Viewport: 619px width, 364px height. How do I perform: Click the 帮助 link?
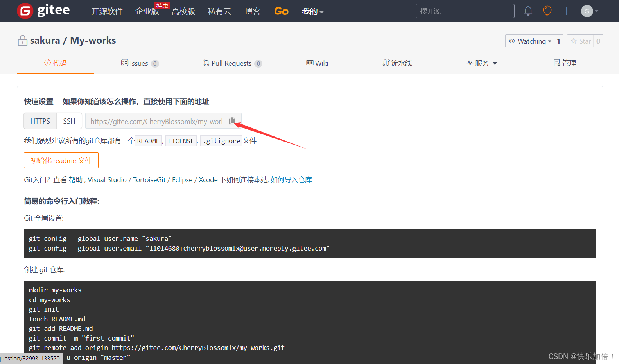click(75, 180)
